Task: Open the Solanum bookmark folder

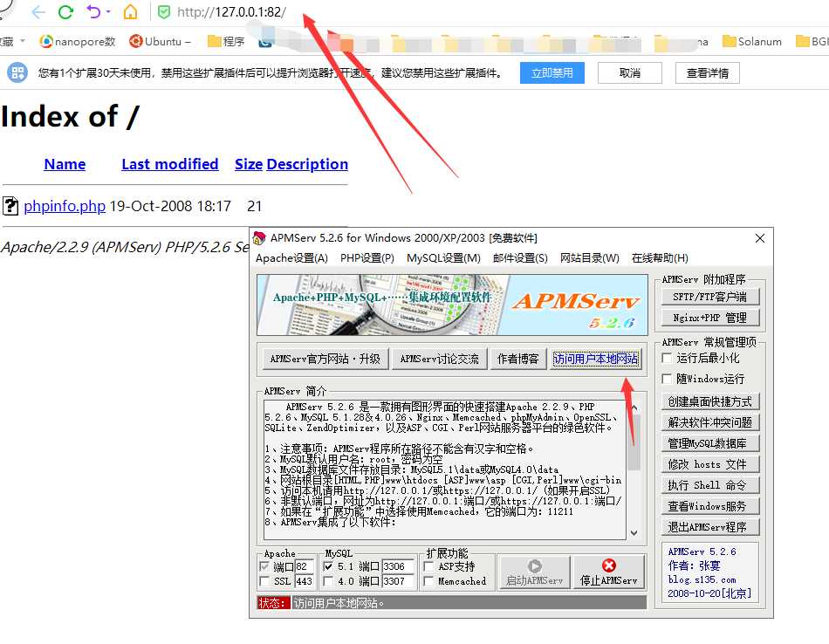Action: click(752, 41)
